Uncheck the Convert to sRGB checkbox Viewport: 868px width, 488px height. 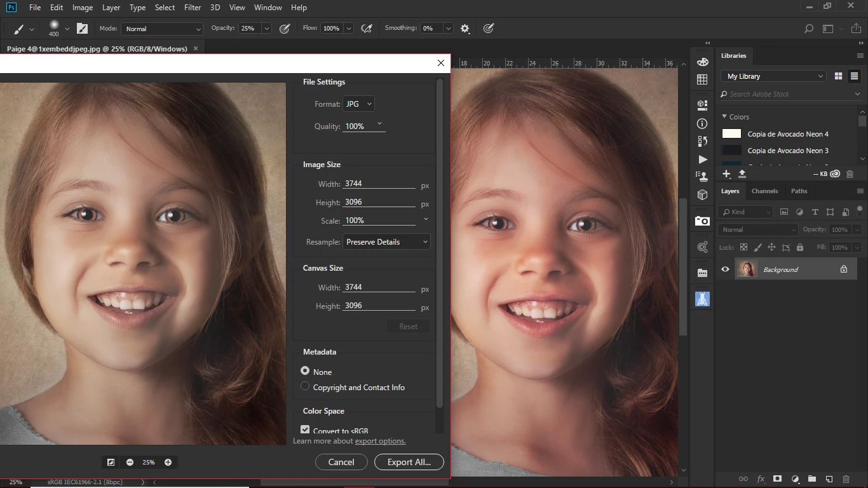tap(305, 430)
